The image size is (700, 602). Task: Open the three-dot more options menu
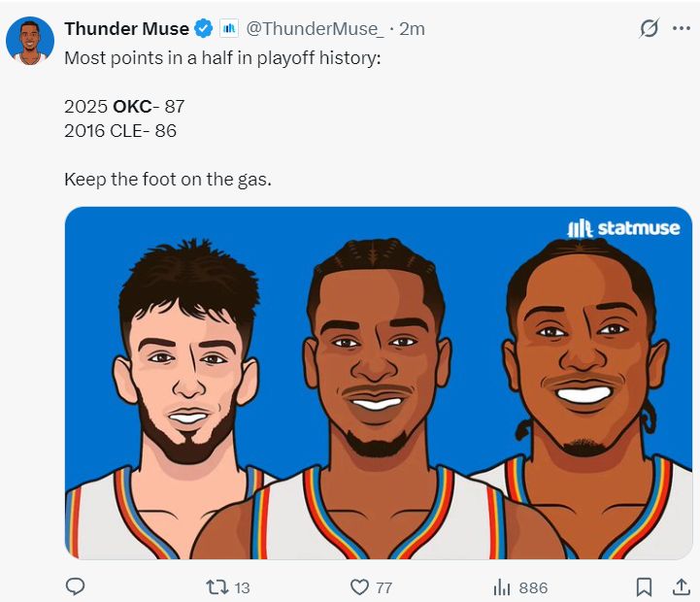pos(682,28)
